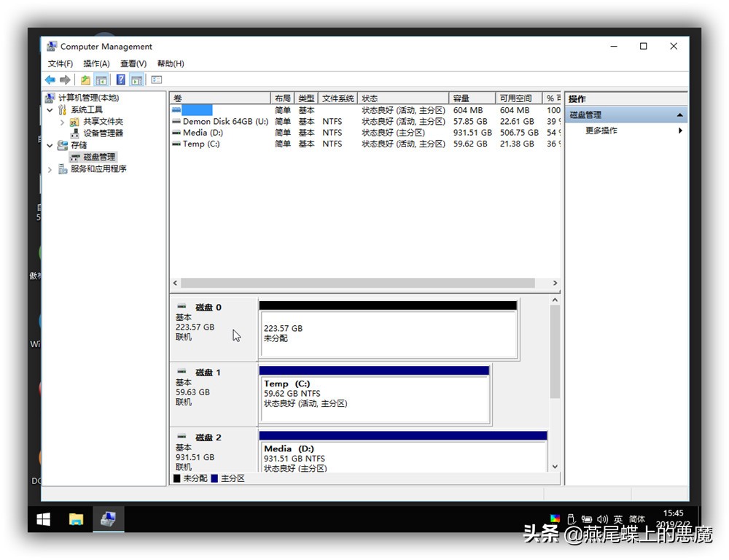729x560 pixels.
Task: Select the 223.57 GB 未分配 partition block
Action: click(389, 330)
